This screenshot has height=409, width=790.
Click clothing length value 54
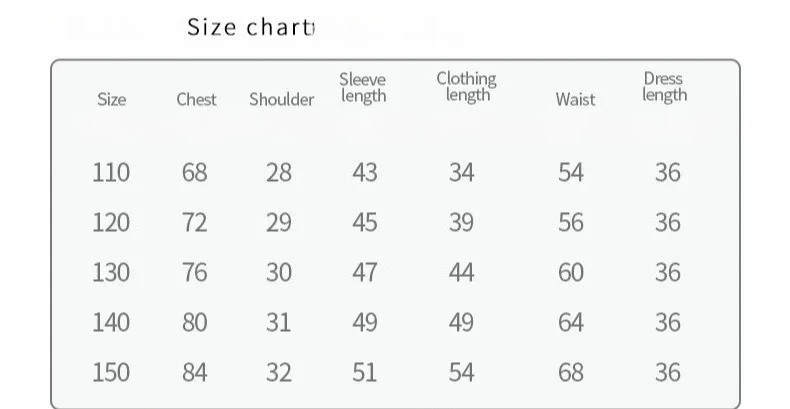click(x=461, y=372)
